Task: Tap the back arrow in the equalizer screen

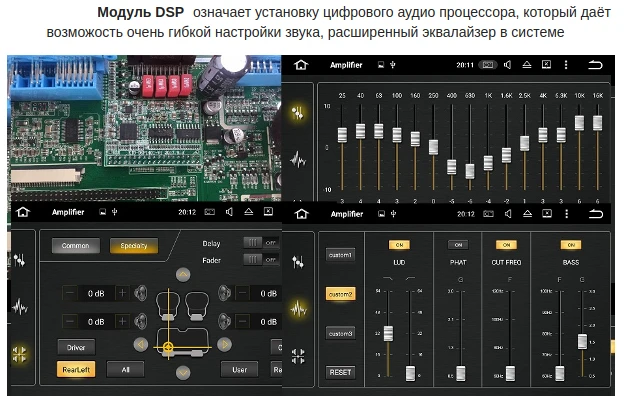Action: click(x=595, y=64)
